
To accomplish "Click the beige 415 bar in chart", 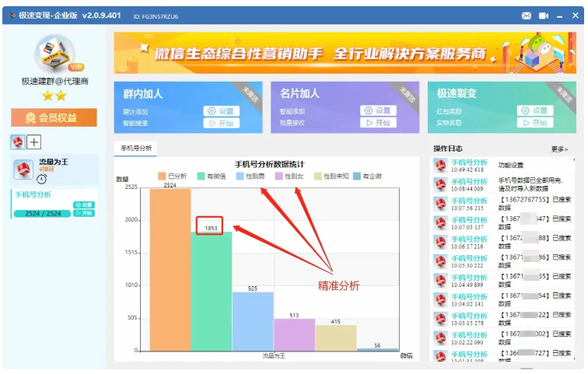I will point(336,338).
